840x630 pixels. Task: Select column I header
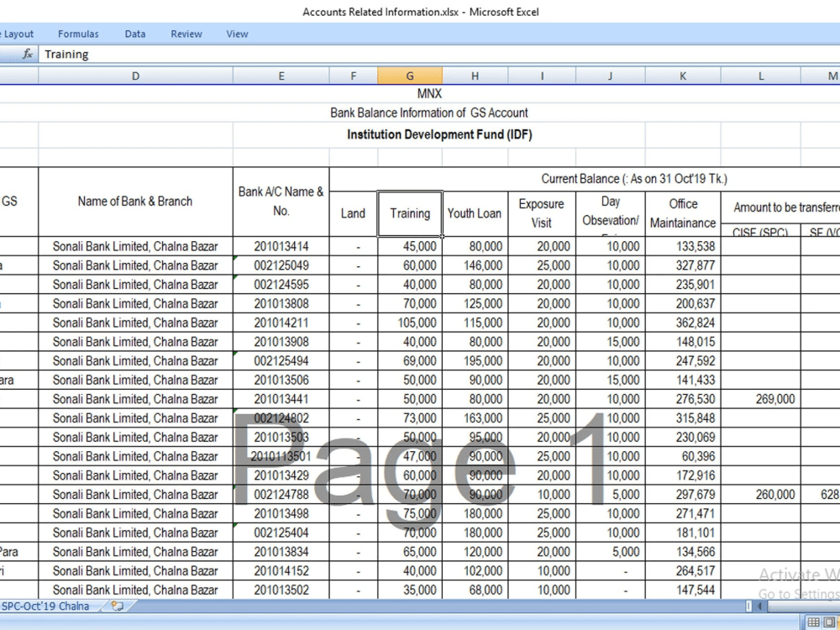[542, 76]
